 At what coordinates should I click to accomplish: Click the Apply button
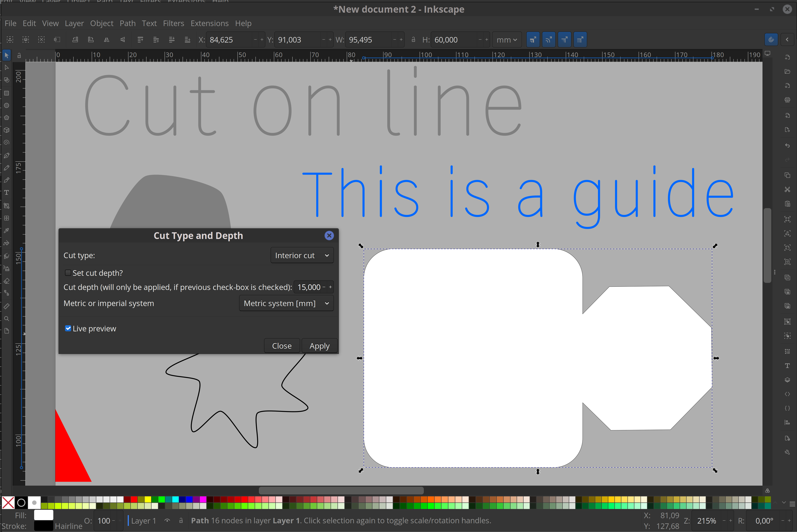click(319, 346)
